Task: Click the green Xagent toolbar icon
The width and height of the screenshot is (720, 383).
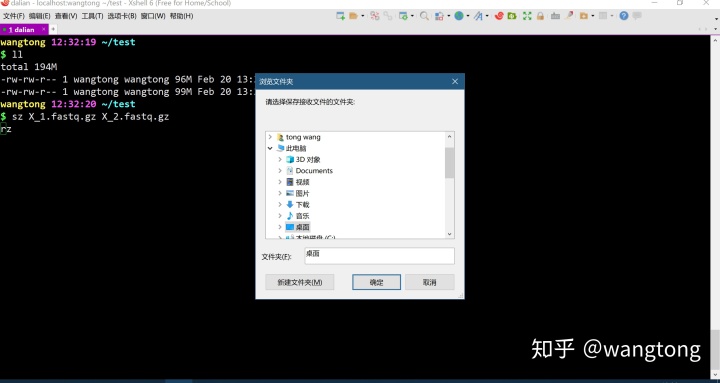Action: point(512,16)
